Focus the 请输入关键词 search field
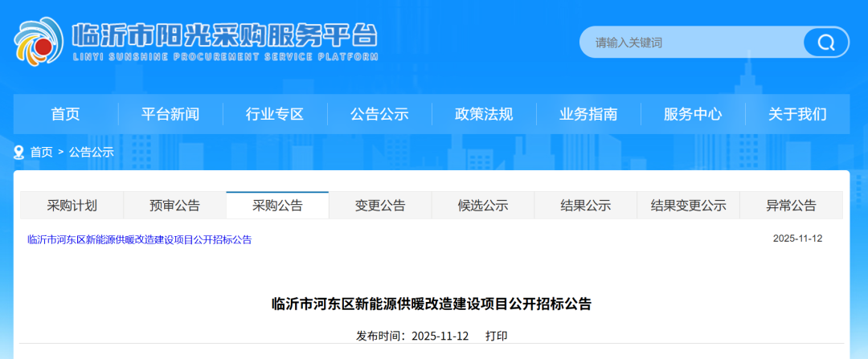This screenshot has height=359, width=868. click(x=691, y=43)
